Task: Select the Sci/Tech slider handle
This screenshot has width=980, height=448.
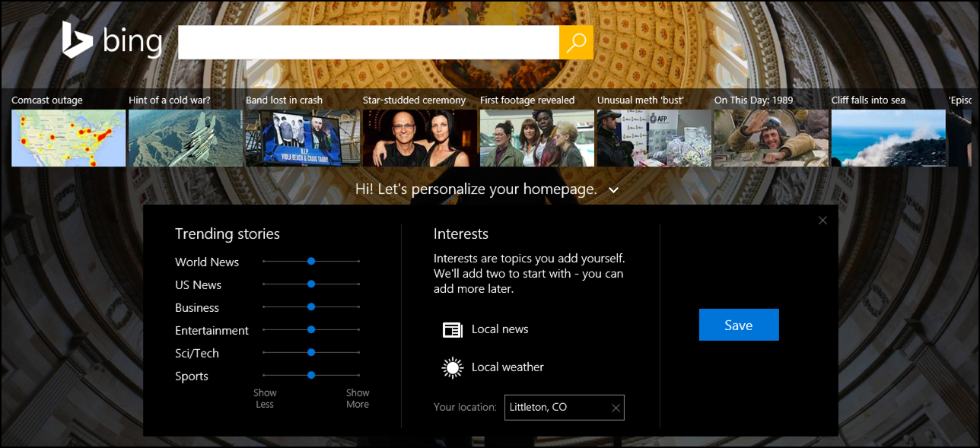Action: pyautogui.click(x=311, y=352)
